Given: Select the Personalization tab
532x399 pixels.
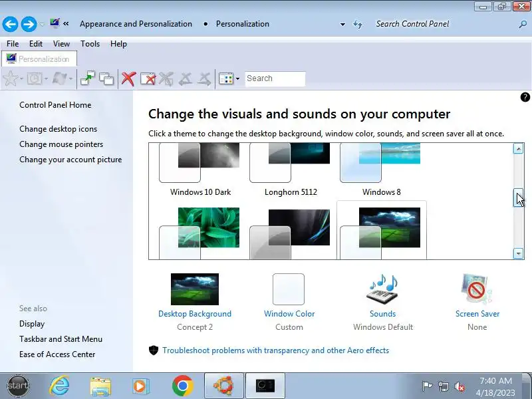Looking at the screenshot, I should click(x=39, y=59).
